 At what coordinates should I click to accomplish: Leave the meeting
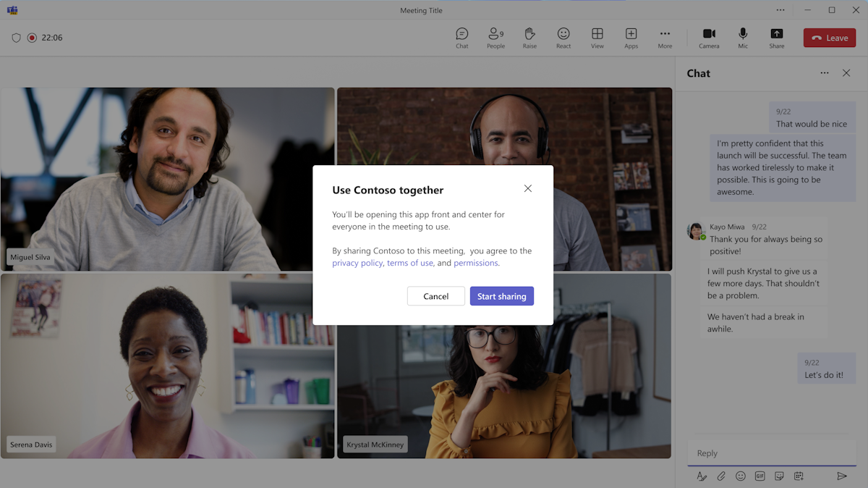[830, 38]
